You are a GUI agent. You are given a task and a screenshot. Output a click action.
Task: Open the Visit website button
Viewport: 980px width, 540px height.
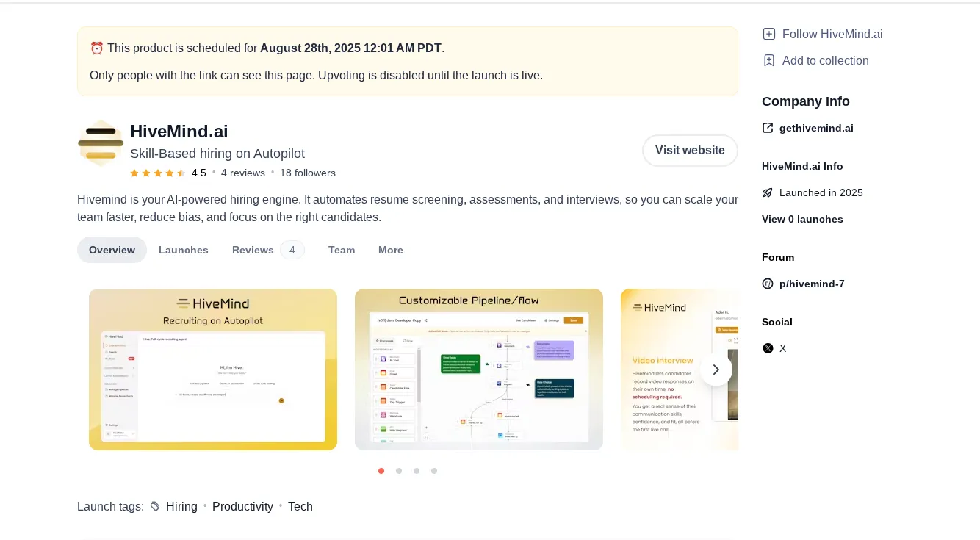[x=690, y=151]
